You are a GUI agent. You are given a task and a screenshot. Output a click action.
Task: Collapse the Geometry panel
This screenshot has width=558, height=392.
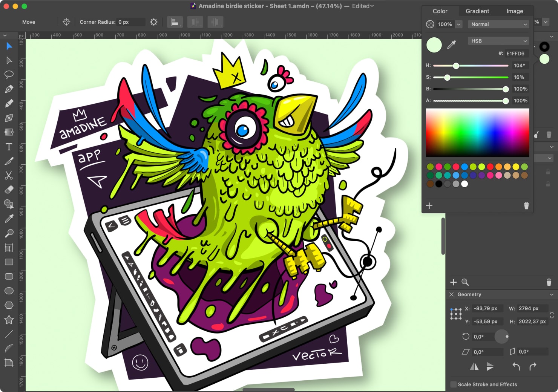tap(451, 294)
